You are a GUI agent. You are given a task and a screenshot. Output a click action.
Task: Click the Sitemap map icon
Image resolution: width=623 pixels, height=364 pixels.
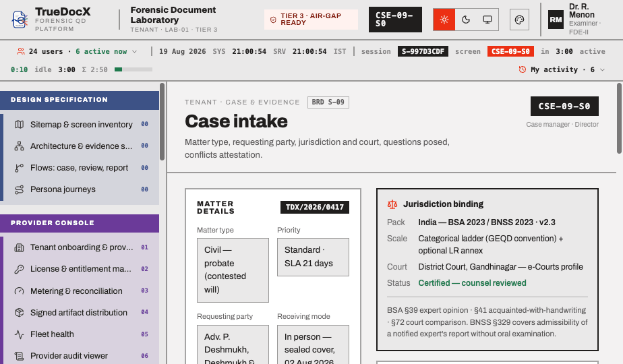(19, 125)
